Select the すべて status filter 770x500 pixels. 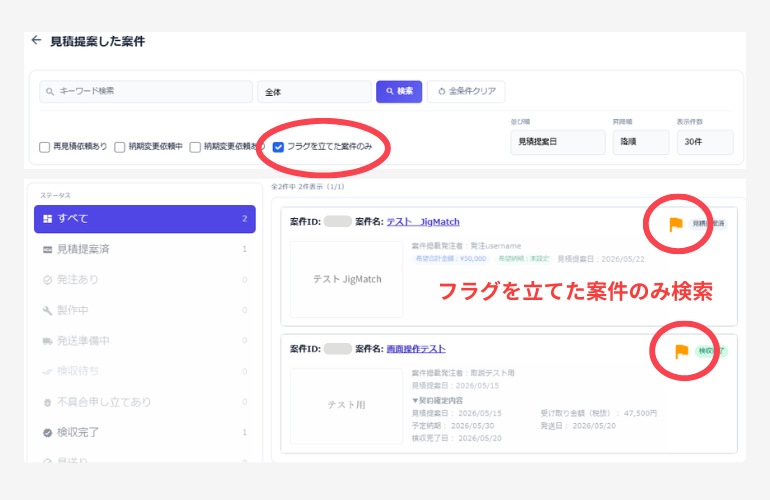(145, 219)
